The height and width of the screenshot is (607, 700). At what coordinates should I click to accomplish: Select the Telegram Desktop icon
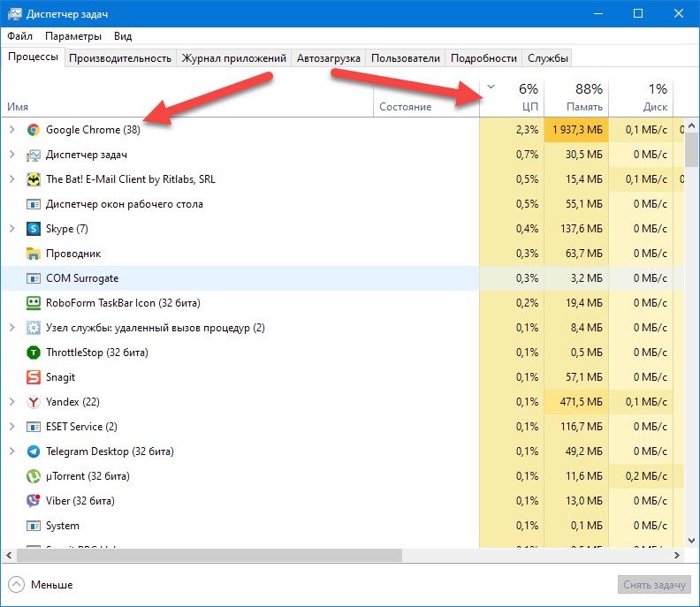pos(33,451)
